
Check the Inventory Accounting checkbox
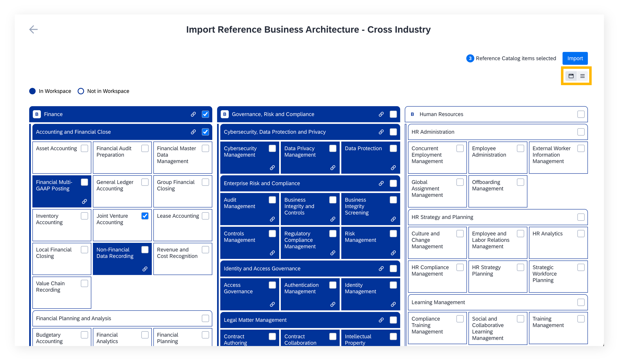84,216
